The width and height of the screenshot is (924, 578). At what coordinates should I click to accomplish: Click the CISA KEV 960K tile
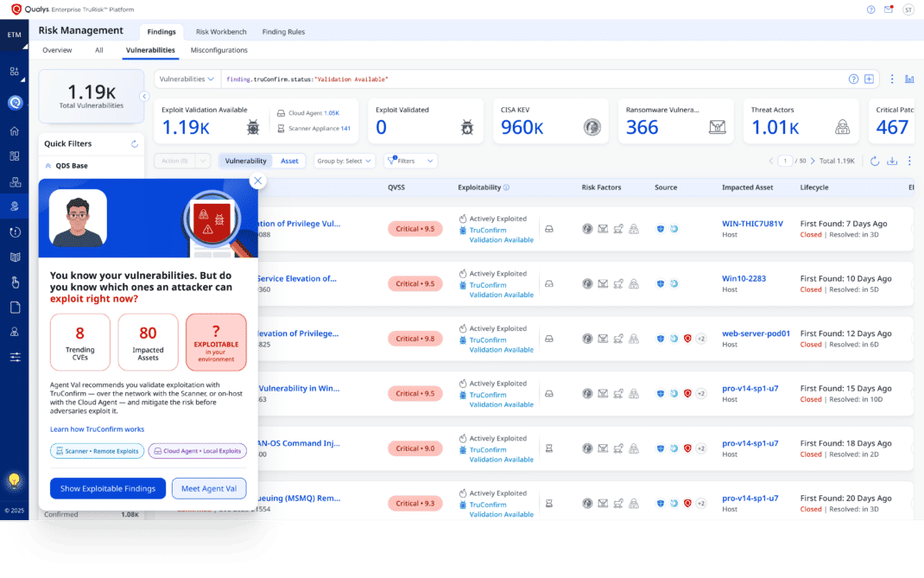point(550,121)
